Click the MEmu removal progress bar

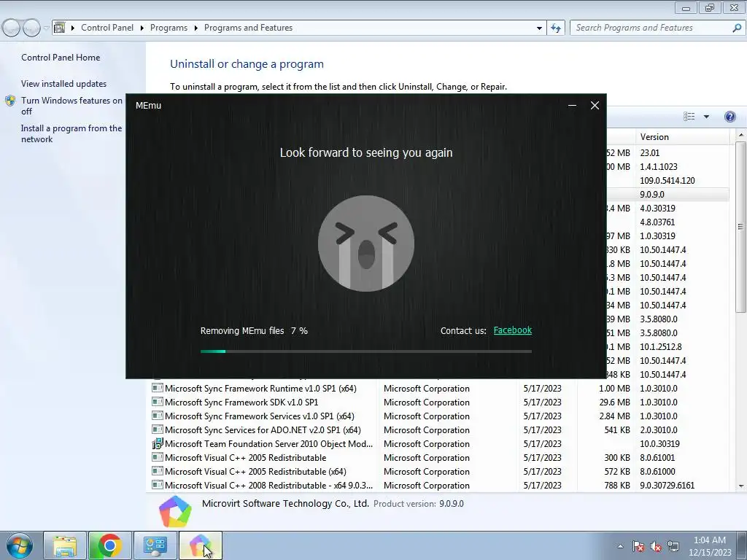pyautogui.click(x=366, y=351)
